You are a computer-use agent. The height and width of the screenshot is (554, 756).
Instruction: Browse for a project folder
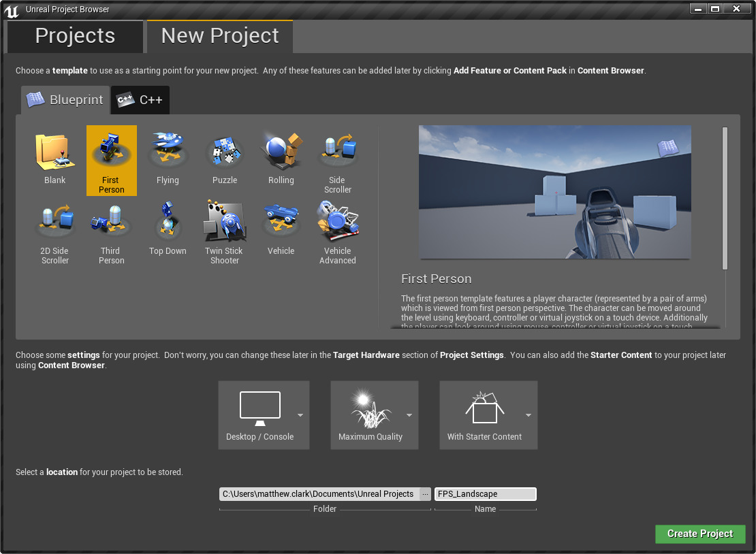pyautogui.click(x=424, y=493)
